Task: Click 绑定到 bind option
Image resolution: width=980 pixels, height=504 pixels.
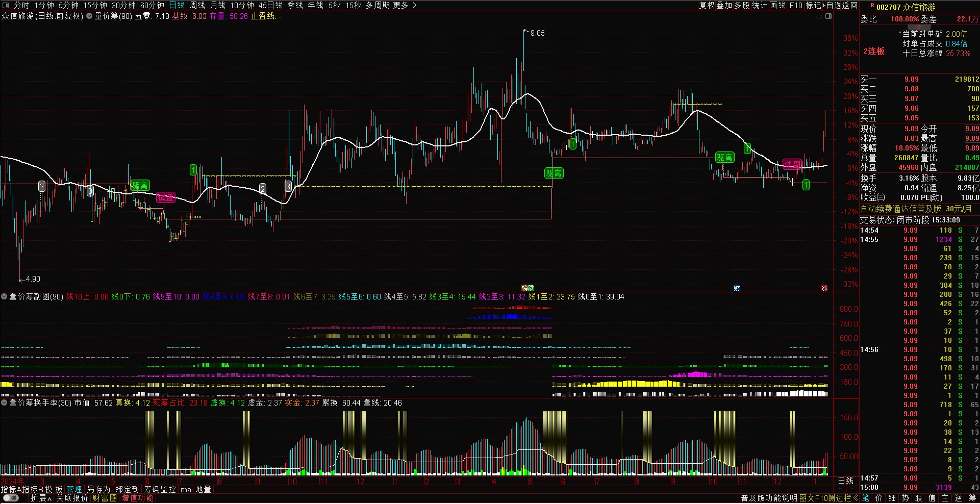Action: [x=127, y=489]
